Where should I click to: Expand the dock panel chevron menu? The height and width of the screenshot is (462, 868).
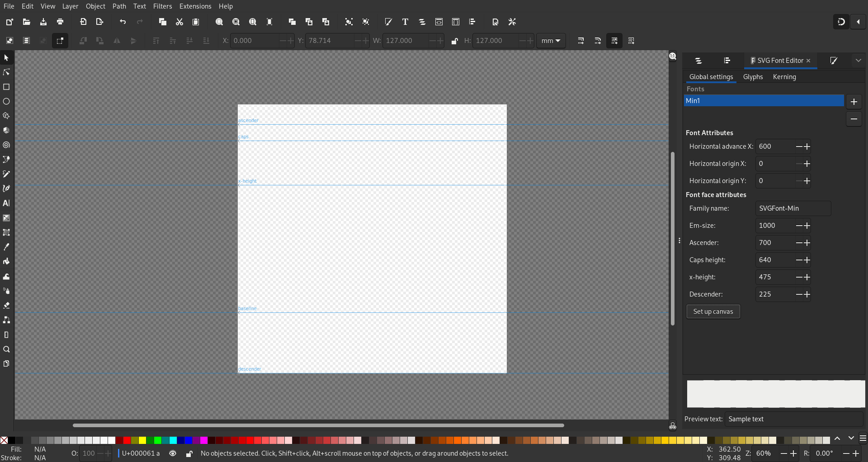859,61
